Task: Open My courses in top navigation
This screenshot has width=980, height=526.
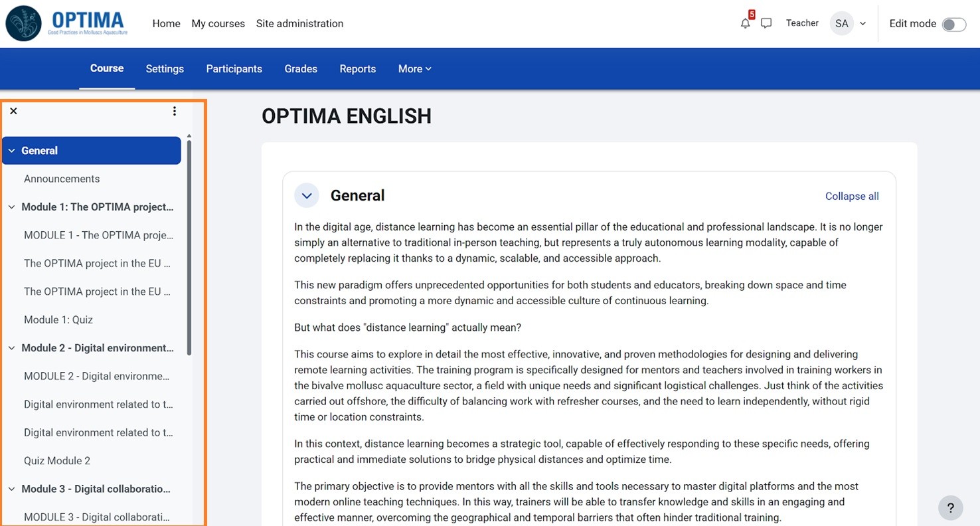Action: (x=218, y=23)
